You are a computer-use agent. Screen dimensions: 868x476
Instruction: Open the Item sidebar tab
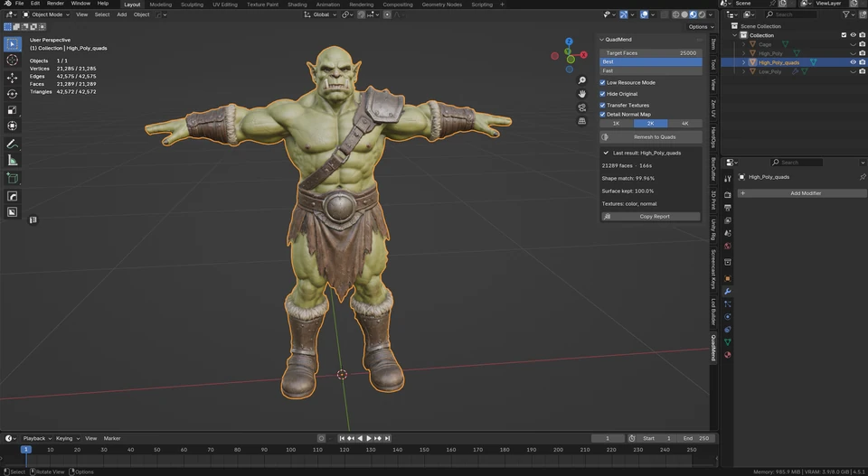pyautogui.click(x=713, y=44)
